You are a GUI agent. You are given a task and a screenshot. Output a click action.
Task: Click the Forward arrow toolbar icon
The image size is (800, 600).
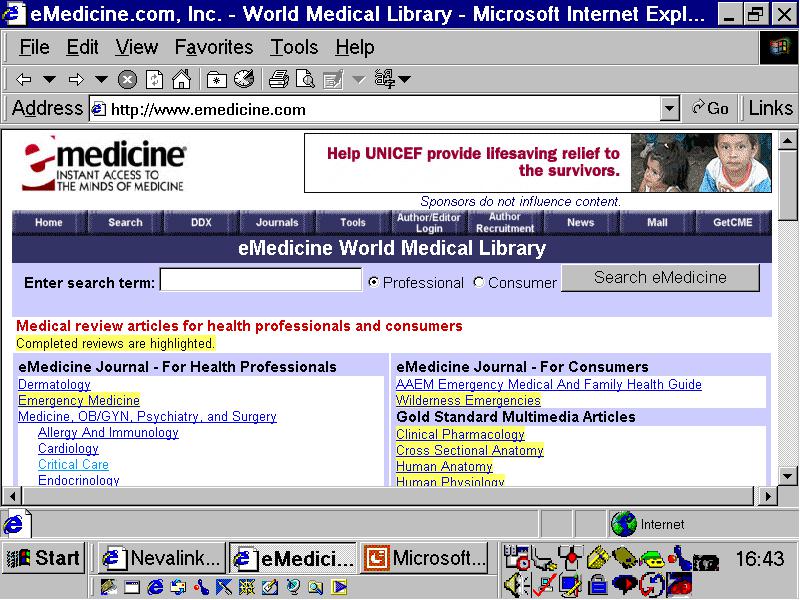76,79
